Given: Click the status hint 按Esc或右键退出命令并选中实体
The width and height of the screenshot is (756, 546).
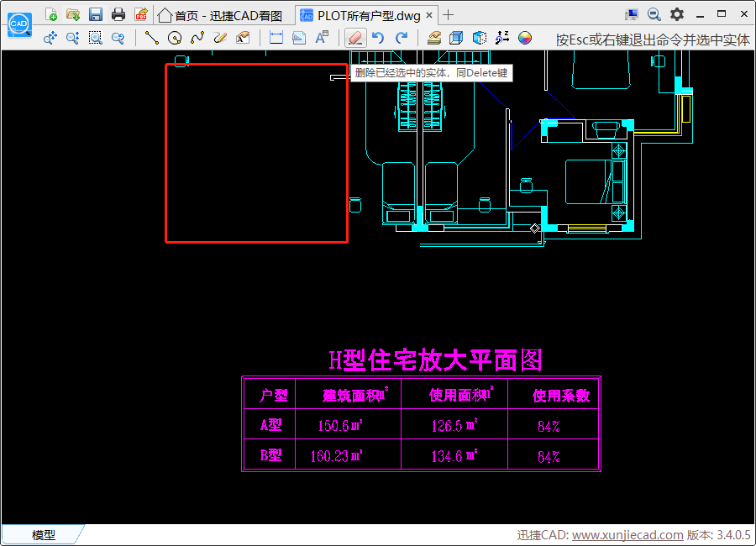Looking at the screenshot, I should [x=653, y=39].
